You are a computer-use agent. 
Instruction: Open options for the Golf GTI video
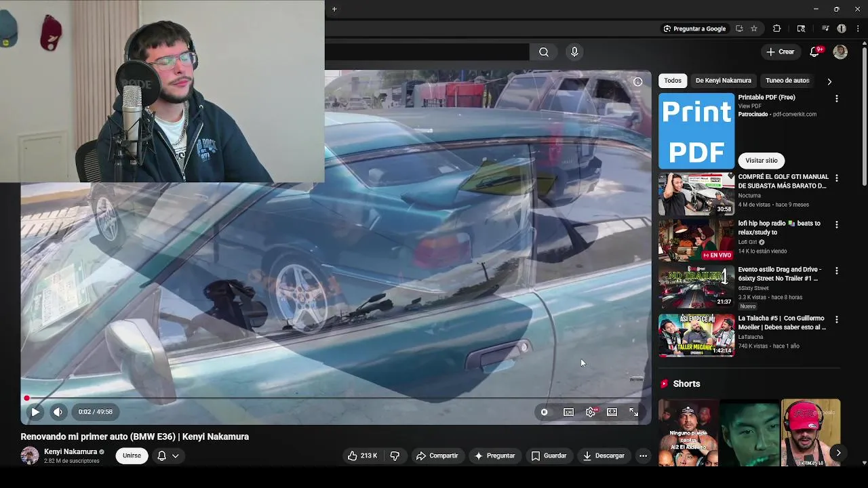[x=836, y=178]
